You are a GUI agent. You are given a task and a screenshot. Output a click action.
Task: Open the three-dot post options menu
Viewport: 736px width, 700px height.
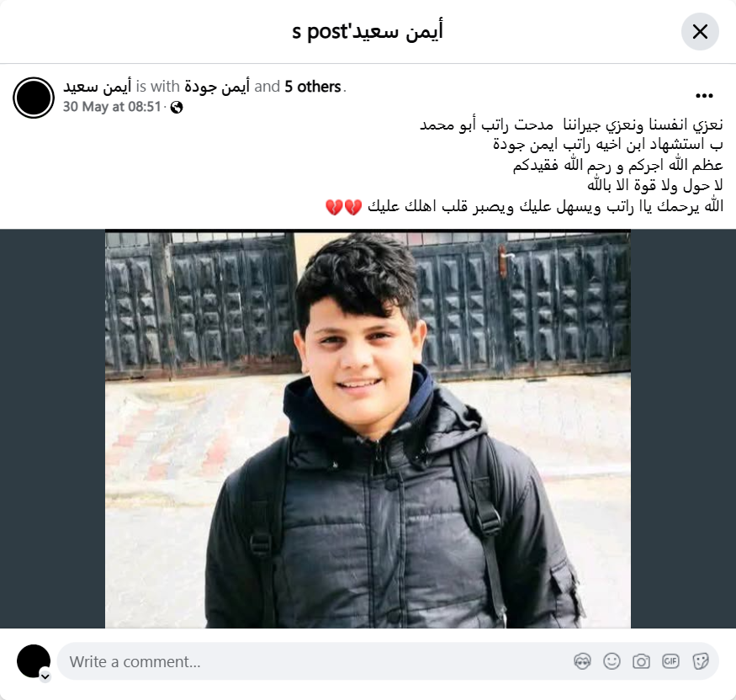(x=704, y=96)
